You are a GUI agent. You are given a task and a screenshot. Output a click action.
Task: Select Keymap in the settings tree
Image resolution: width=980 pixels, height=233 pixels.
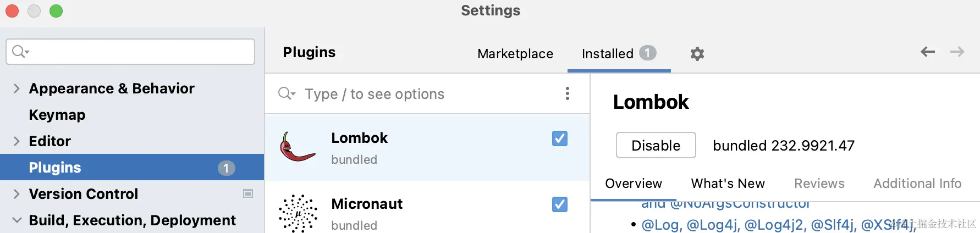coord(57,115)
